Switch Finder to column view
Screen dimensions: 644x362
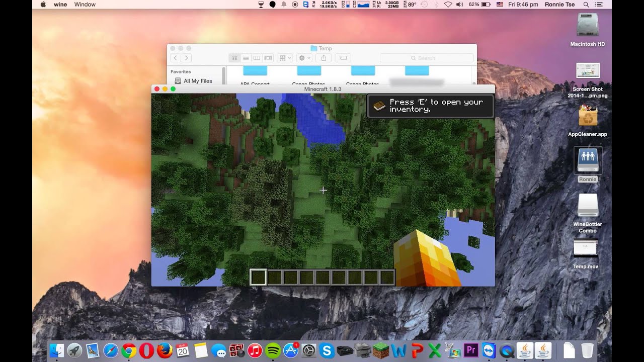click(x=257, y=58)
